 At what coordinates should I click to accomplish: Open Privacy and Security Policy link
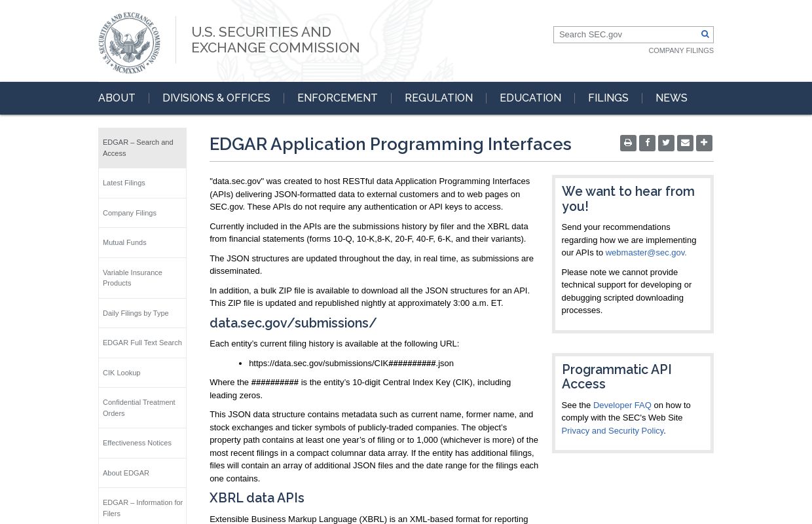(x=612, y=431)
